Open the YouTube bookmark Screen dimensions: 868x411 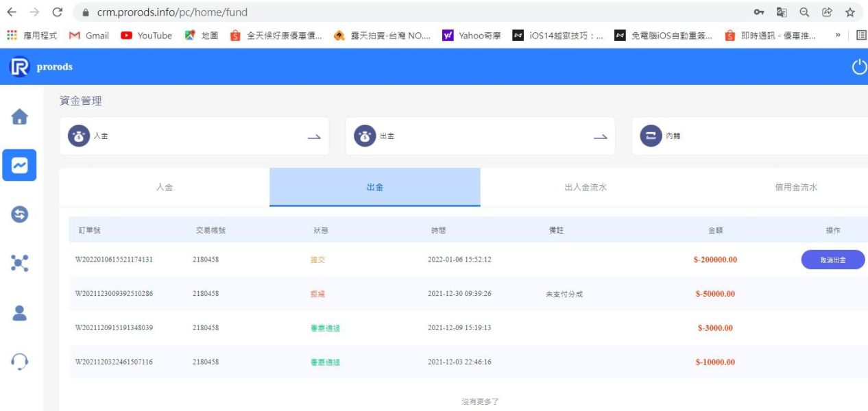147,36
